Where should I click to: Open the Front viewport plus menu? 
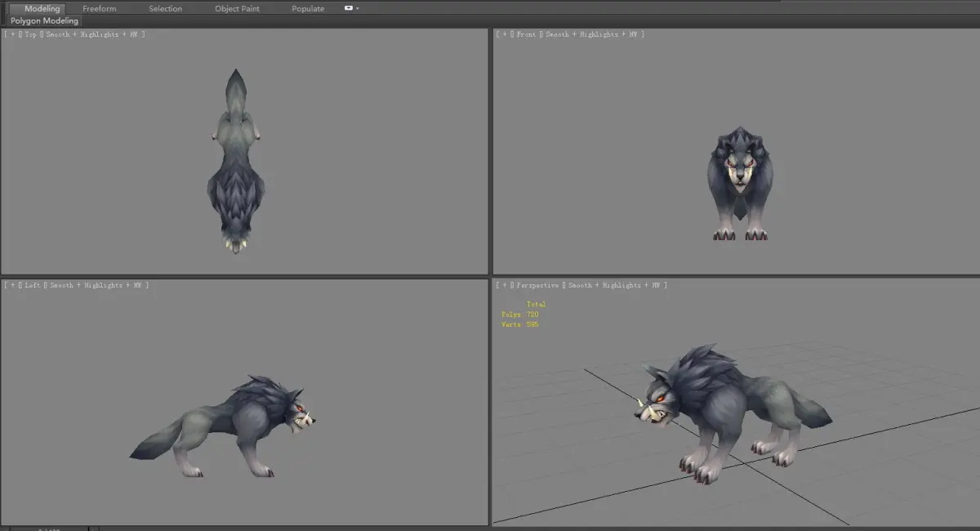[505, 34]
